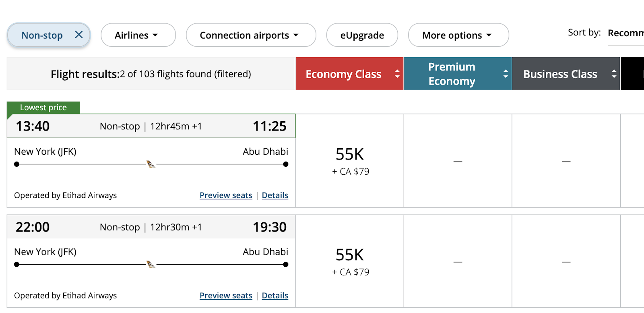644x313 pixels.
Task: Open the More options dropdown
Action: pos(458,35)
